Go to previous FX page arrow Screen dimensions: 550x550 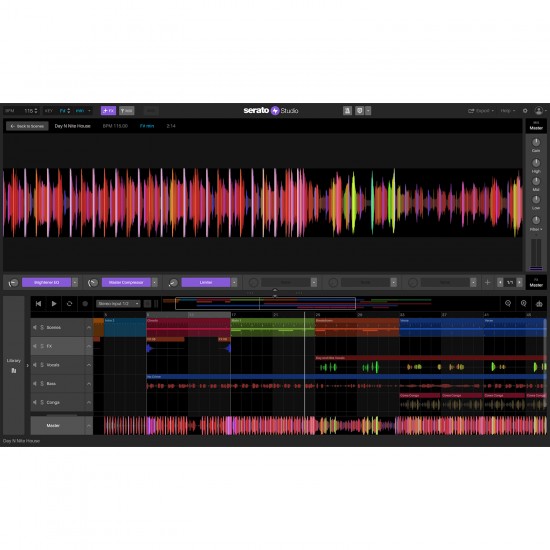tap(500, 282)
